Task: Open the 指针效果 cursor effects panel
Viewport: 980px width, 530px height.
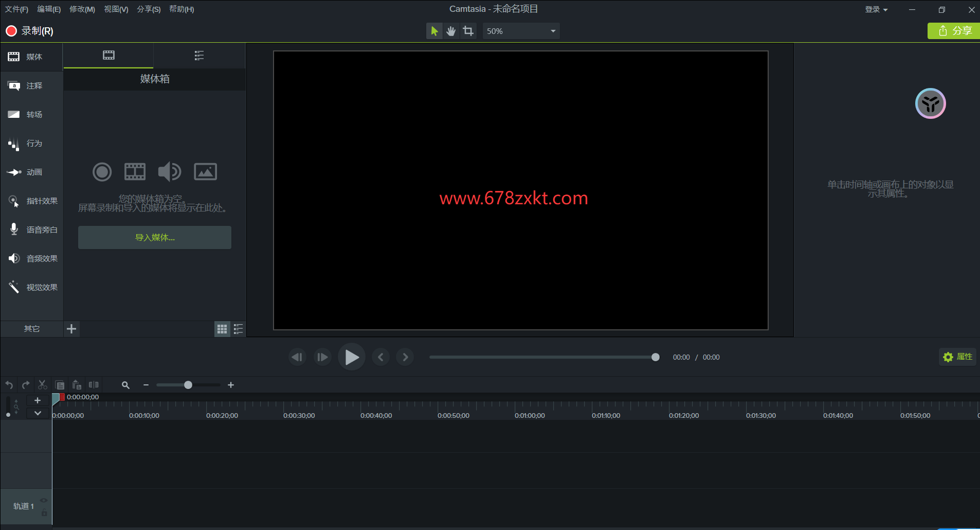Action: 32,201
